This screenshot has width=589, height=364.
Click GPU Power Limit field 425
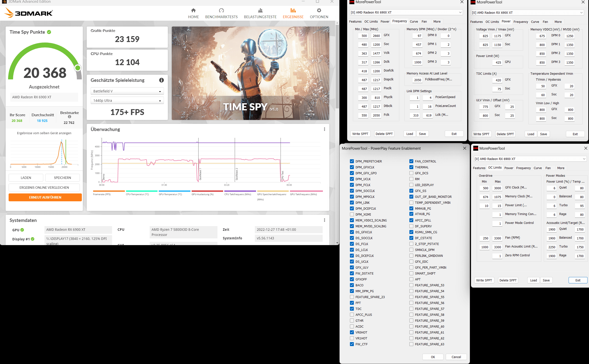(498, 62)
